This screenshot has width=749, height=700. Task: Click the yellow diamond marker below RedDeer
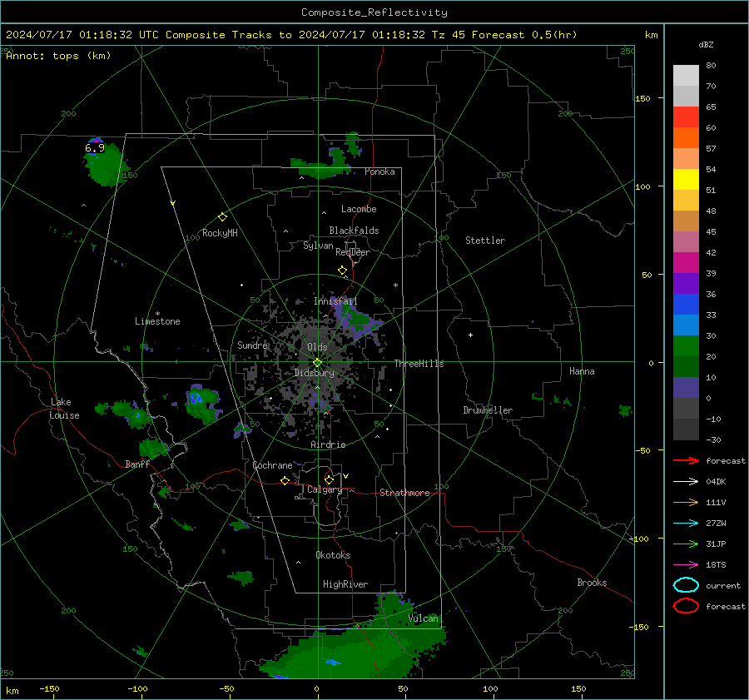(342, 271)
